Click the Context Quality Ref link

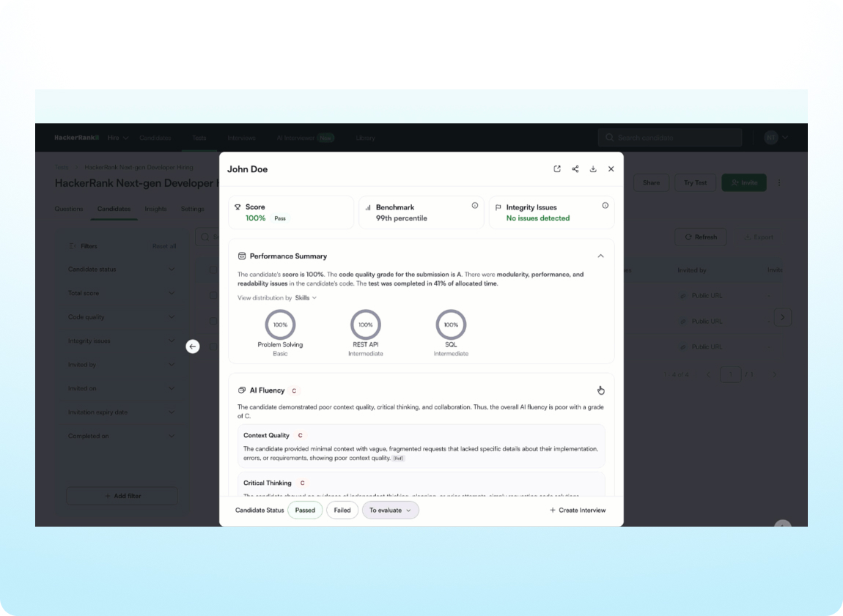pos(398,458)
